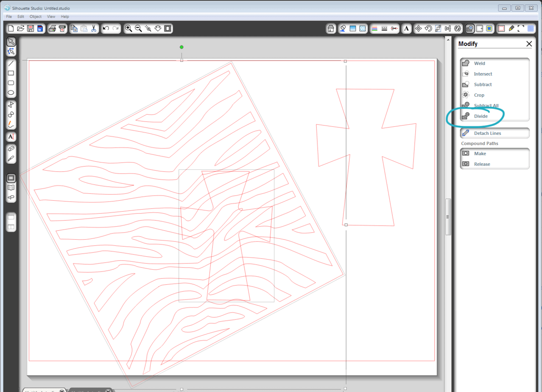This screenshot has width=542, height=392.
Task: Click the green rotation handle above selection
Action: click(x=182, y=47)
